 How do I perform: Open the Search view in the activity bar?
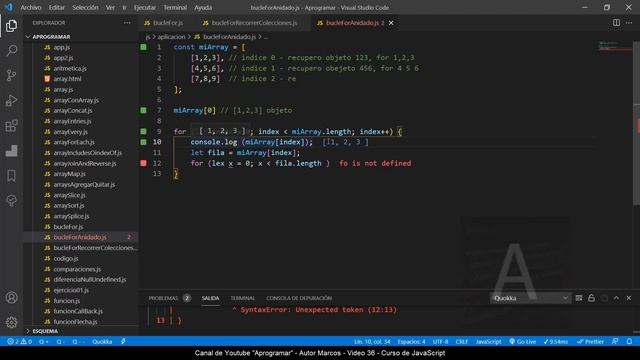[x=11, y=51]
